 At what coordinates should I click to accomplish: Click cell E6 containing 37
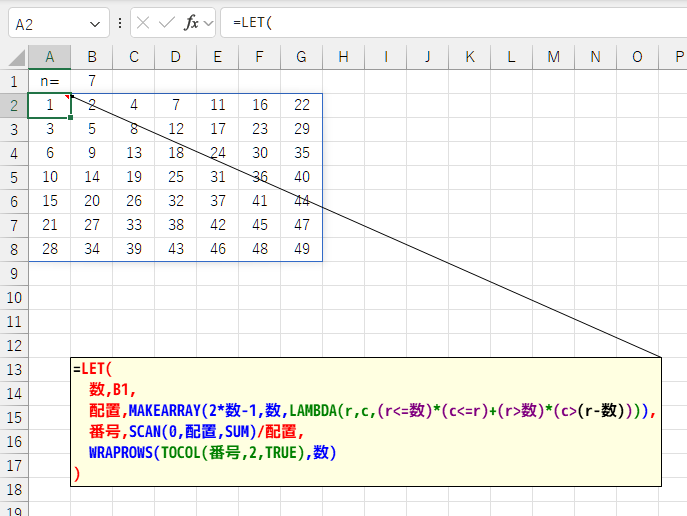tap(218, 201)
